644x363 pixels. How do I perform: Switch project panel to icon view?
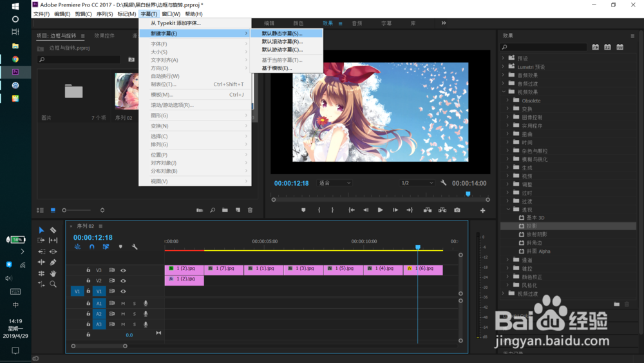coord(53,210)
